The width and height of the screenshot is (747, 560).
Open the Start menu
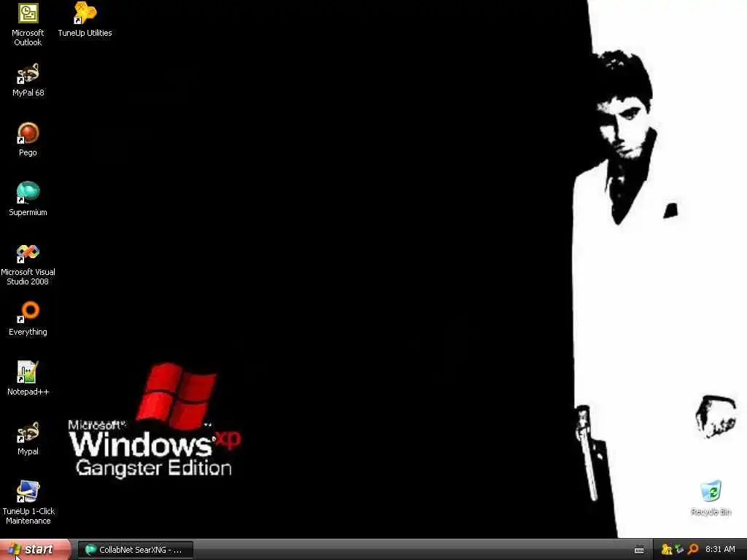point(35,550)
